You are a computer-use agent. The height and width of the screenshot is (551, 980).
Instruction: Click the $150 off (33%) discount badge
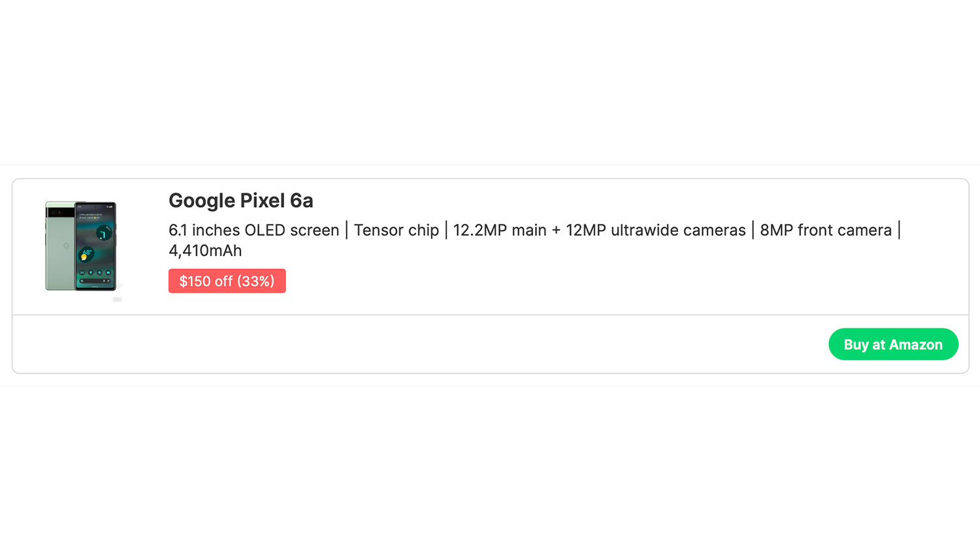pos(227,281)
